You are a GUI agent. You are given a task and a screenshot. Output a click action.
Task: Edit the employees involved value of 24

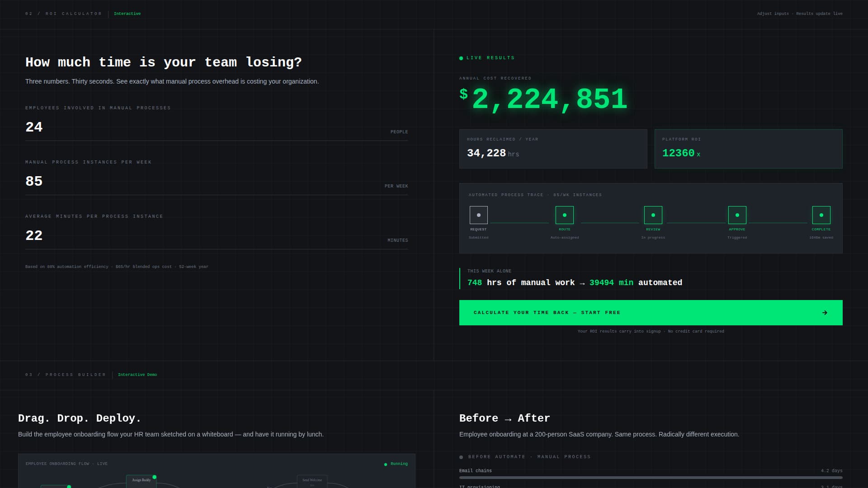tap(34, 127)
